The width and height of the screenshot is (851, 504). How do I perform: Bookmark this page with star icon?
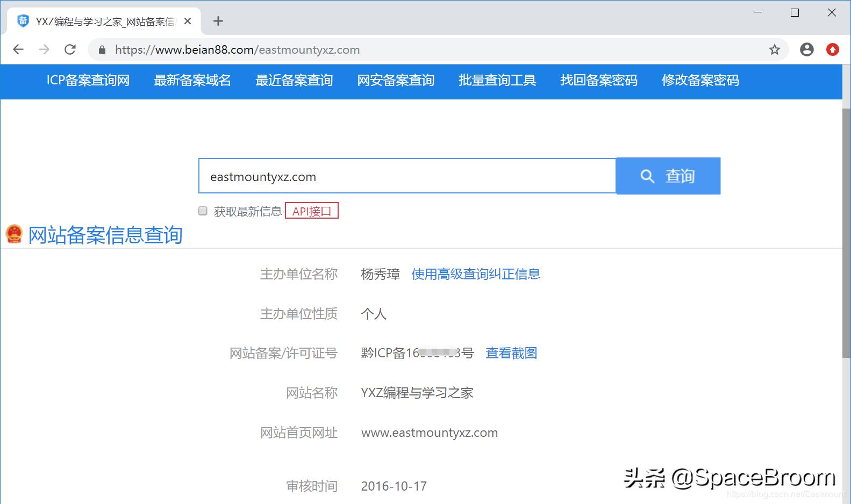(x=774, y=50)
